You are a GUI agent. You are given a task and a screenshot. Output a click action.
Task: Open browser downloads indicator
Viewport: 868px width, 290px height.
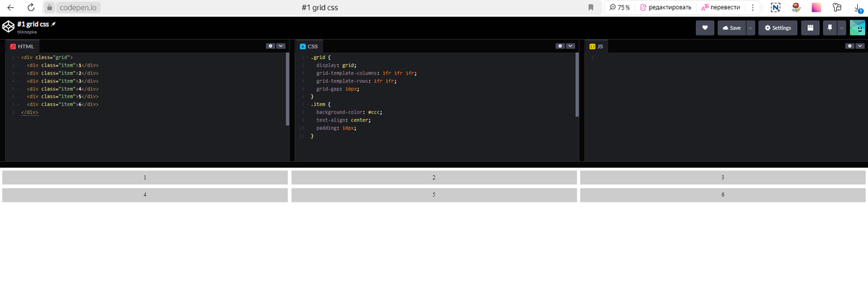858,7
